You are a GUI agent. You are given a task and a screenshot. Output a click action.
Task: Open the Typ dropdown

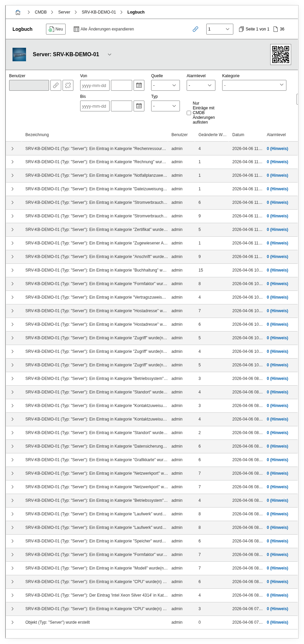(165, 106)
